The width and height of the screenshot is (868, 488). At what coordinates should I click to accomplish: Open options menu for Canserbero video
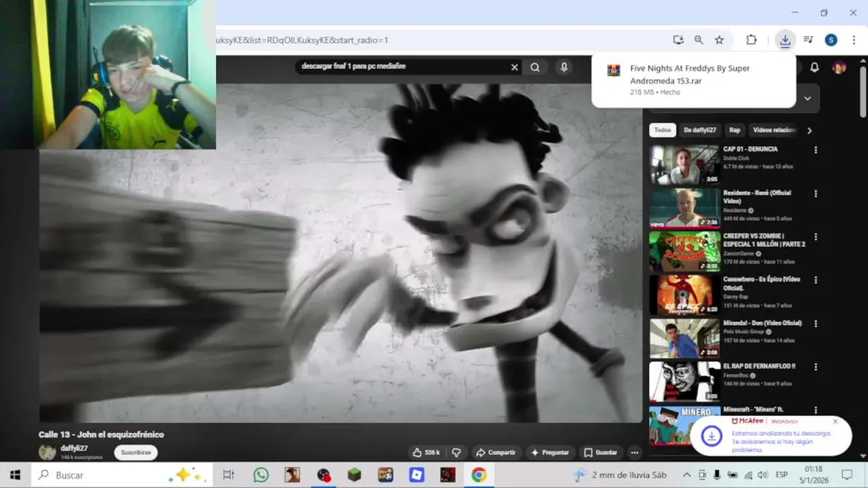click(x=816, y=280)
